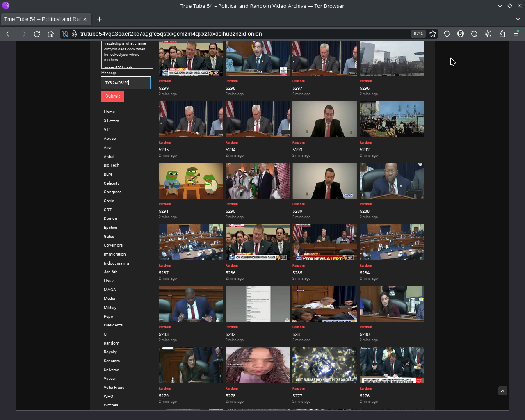Open the Linux category

click(109, 281)
